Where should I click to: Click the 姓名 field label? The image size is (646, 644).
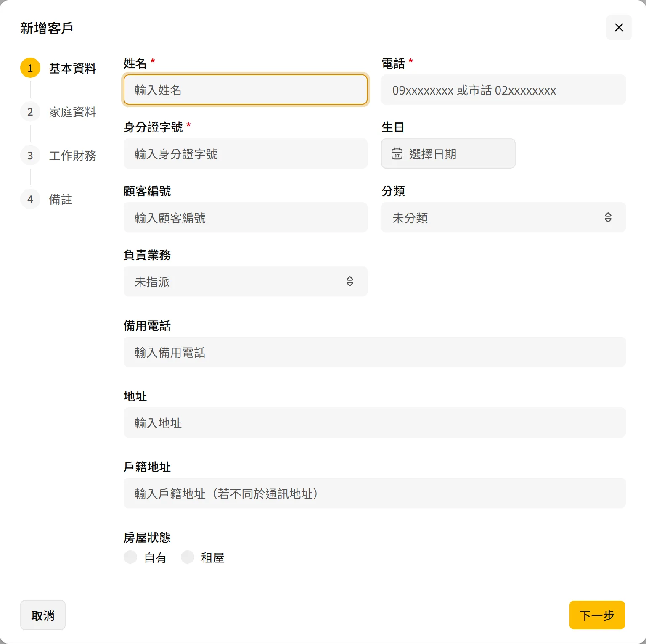[x=135, y=63]
